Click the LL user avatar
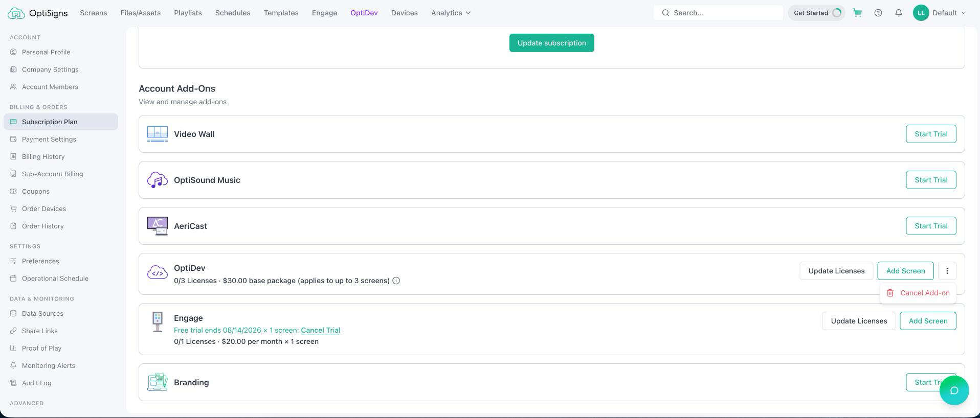 coord(921,13)
